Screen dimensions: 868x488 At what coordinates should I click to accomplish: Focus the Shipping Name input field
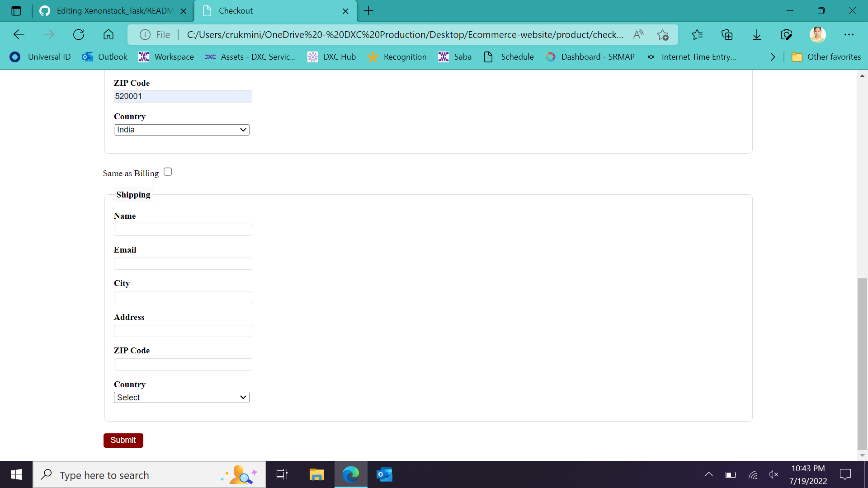tap(183, 230)
